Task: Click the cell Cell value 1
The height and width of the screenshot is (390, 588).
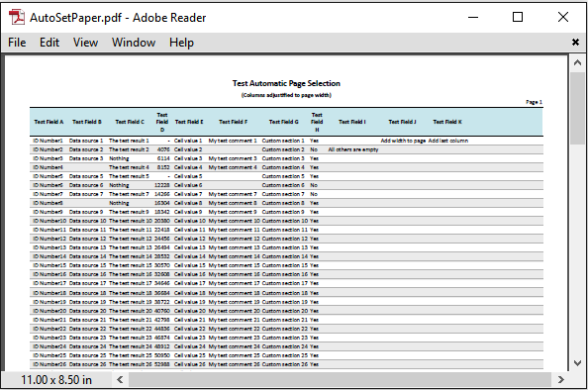Action: click(x=188, y=141)
